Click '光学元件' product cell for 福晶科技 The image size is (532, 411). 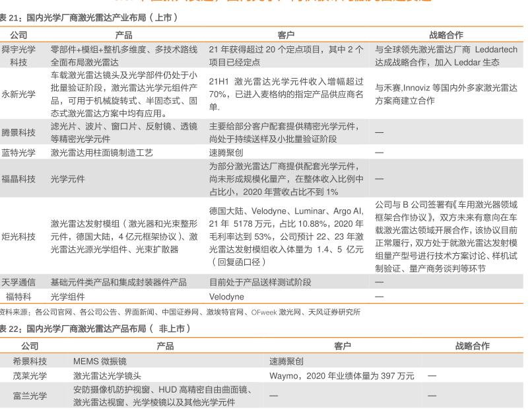pyautogui.click(x=67, y=179)
